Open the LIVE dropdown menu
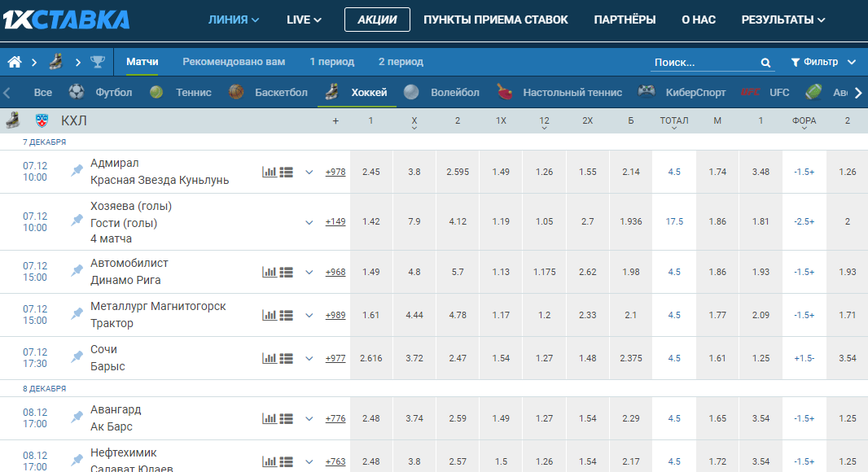This screenshot has width=868, height=472. click(304, 20)
